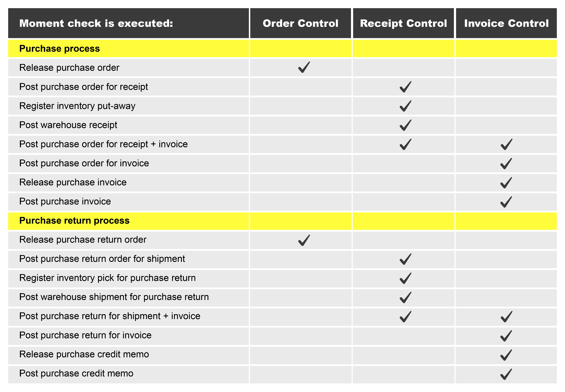Click the Order Control column header
Image resolution: width=565 pixels, height=392 pixels.
[300, 23]
